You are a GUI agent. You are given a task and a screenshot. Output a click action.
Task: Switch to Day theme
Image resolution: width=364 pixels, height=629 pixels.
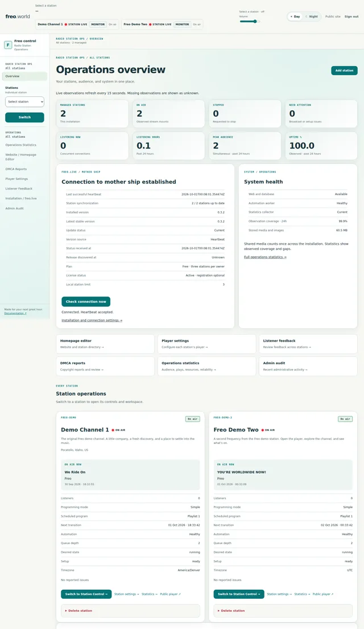[295, 17]
